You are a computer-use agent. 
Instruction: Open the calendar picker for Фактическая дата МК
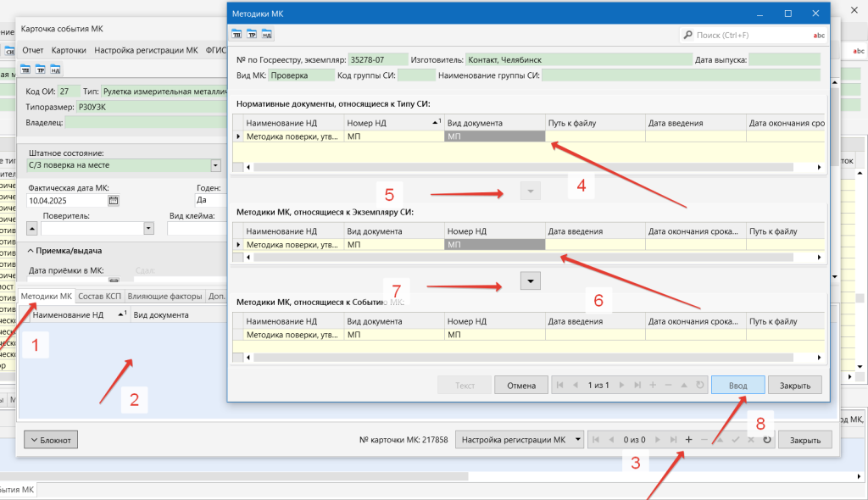pos(114,201)
